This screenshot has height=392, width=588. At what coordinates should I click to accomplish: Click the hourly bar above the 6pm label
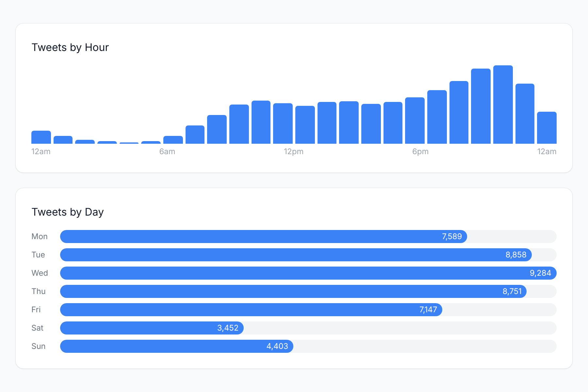click(x=415, y=121)
